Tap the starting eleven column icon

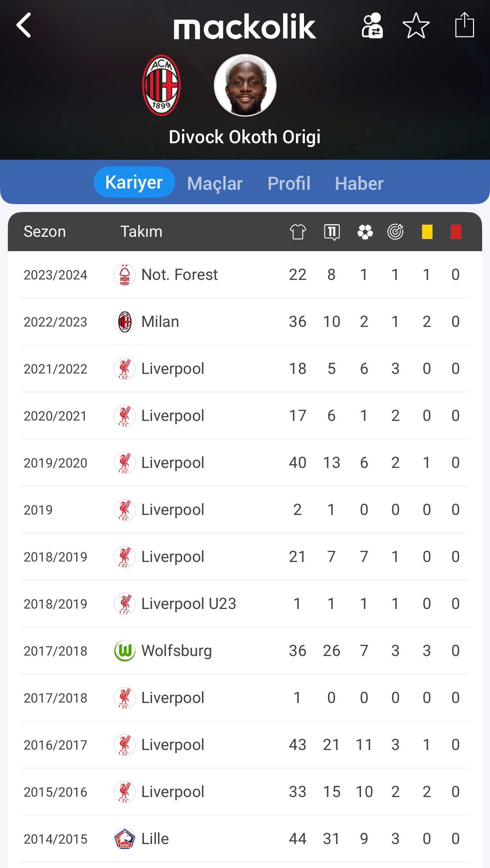pos(332,232)
